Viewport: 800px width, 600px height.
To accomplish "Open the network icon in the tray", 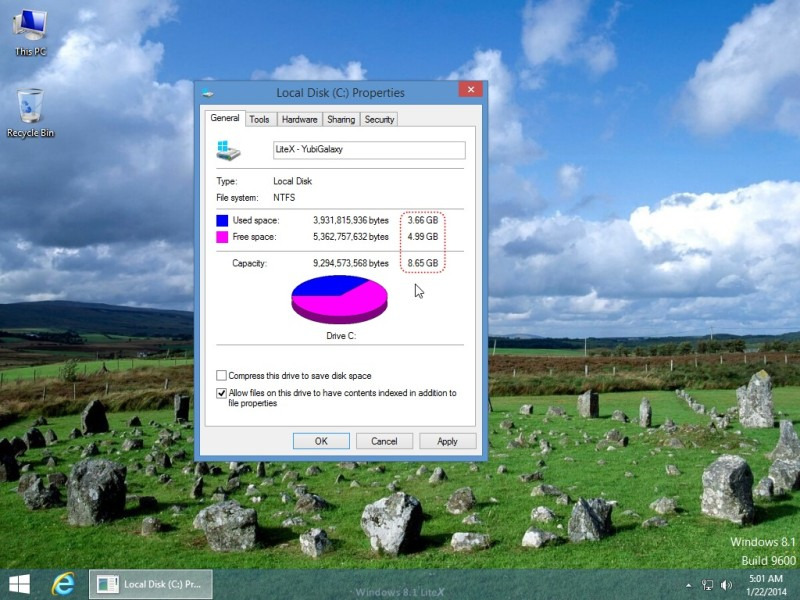I will [x=707, y=585].
